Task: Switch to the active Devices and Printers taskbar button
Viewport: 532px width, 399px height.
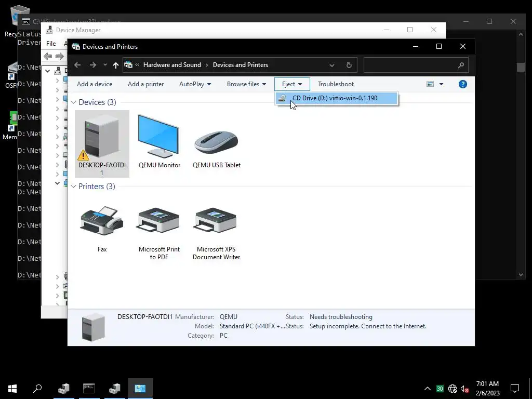Action: point(140,389)
